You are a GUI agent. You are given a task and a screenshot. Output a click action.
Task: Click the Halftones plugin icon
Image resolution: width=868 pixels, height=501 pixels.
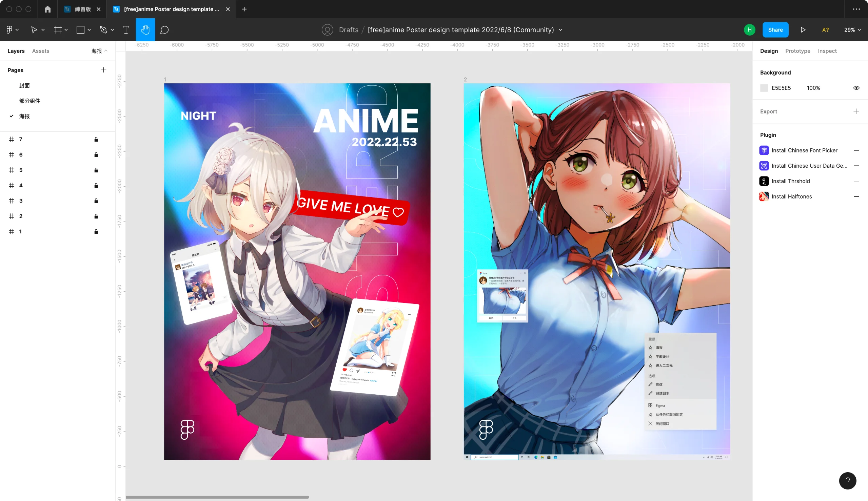click(764, 196)
